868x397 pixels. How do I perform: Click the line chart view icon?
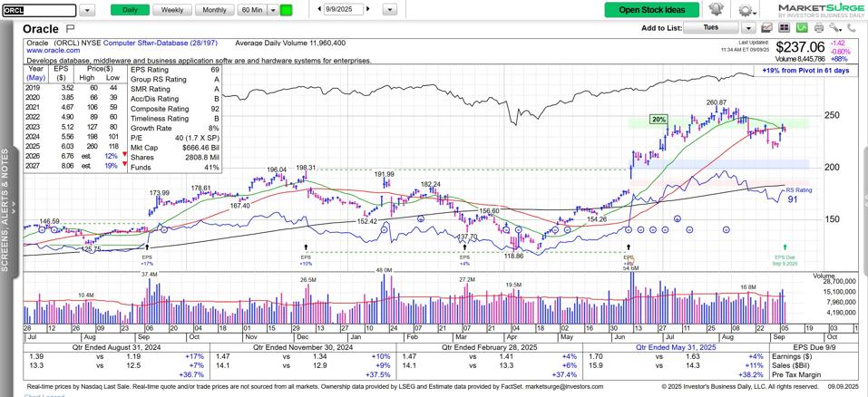click(x=767, y=28)
